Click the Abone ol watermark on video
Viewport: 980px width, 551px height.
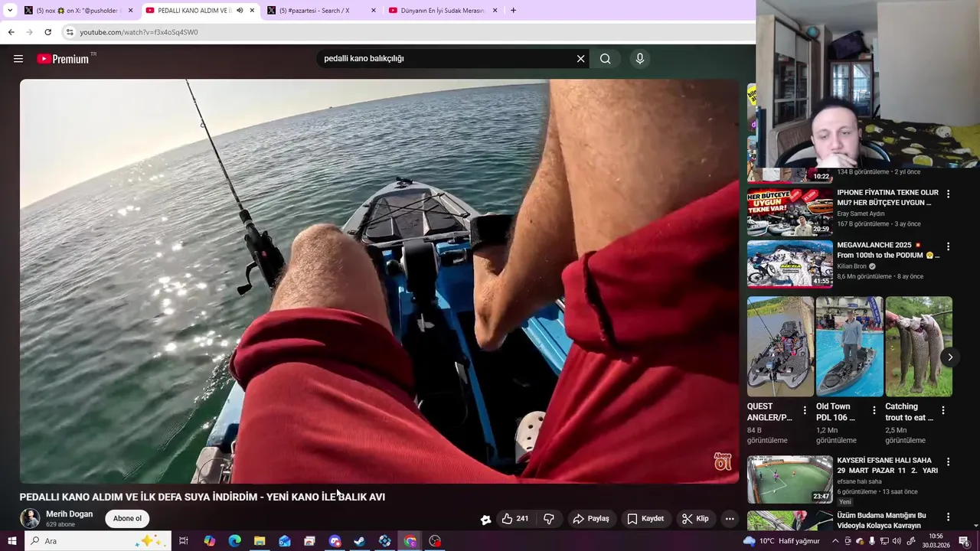(723, 461)
